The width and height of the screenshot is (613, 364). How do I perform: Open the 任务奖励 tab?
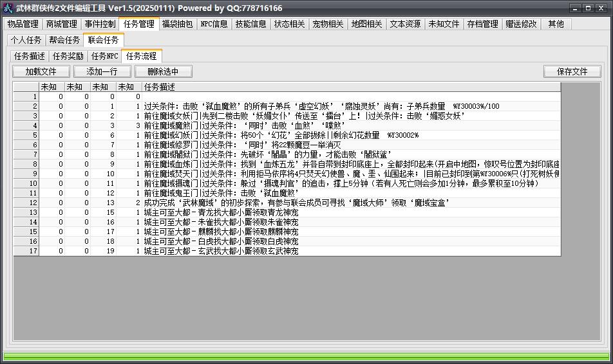pyautogui.click(x=68, y=56)
